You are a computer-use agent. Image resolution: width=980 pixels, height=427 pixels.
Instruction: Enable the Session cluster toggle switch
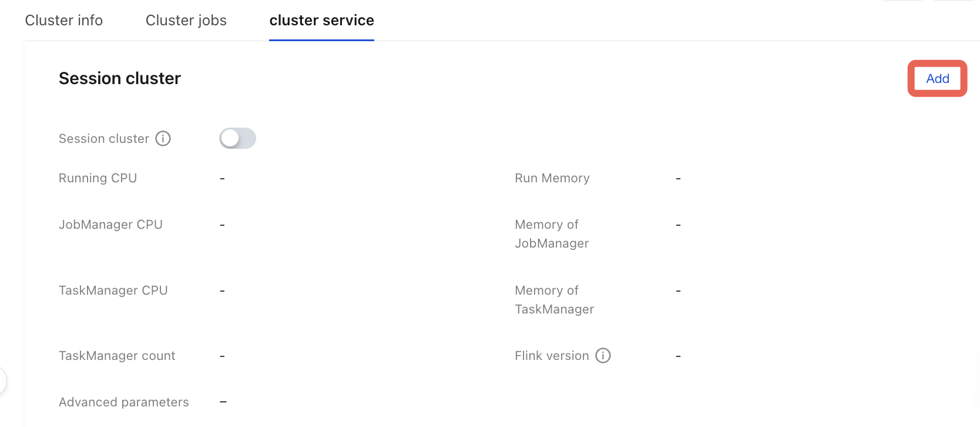tap(237, 138)
